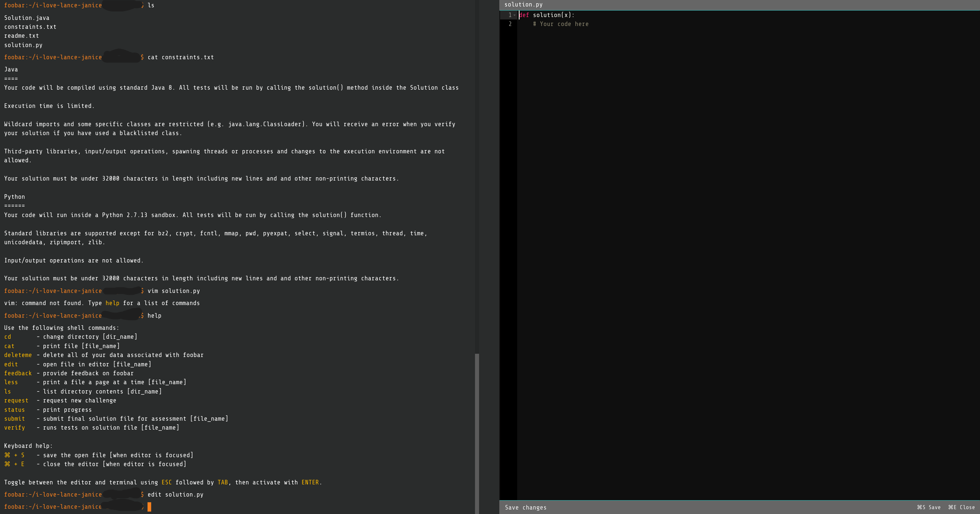980x514 pixels.
Task: Click Solution.java in ls output
Action: point(27,18)
